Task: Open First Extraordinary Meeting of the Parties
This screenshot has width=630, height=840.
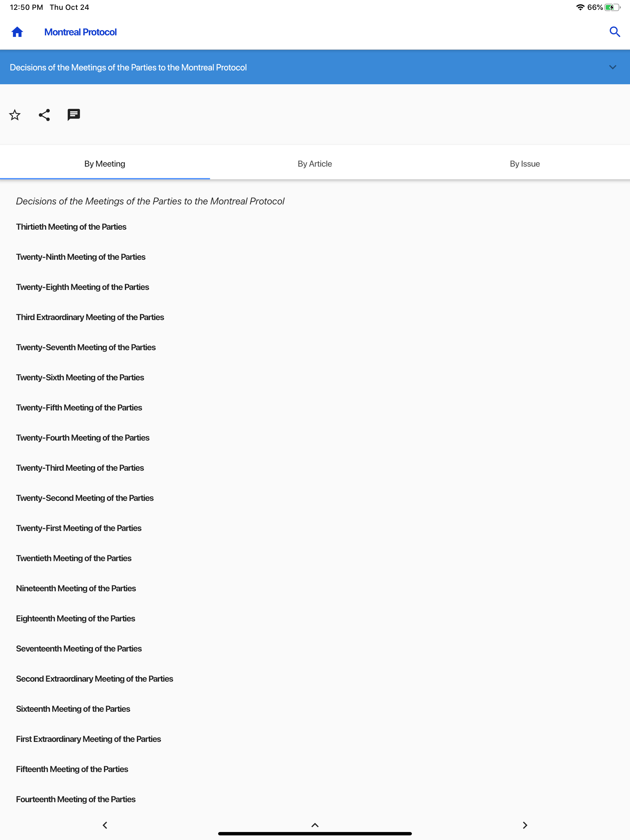Action: (89, 739)
